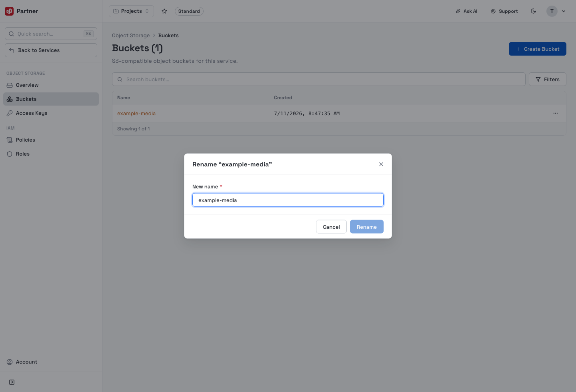Click the New name input field

288,200
